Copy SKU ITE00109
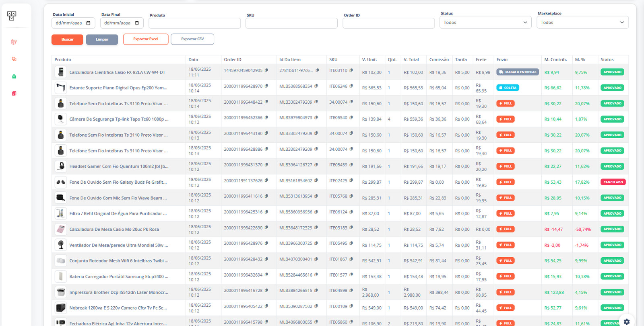 (351, 306)
